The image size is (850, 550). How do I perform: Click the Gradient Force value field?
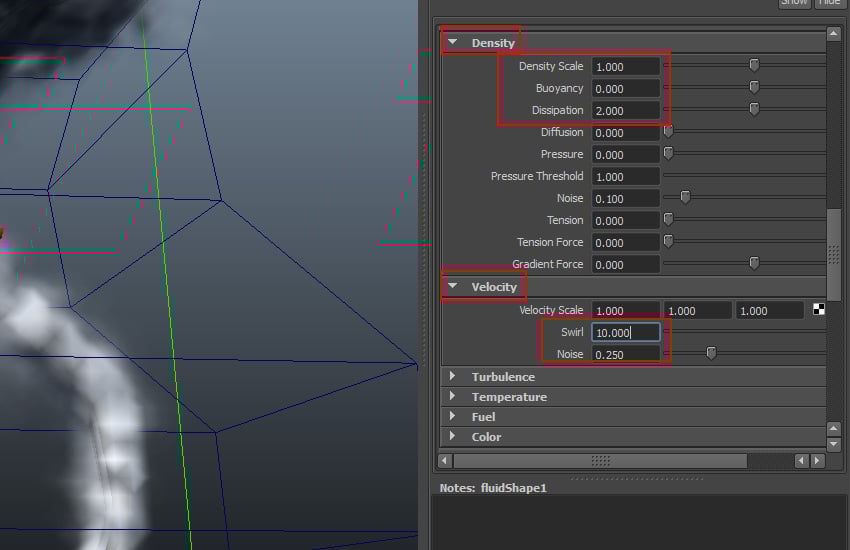626,265
